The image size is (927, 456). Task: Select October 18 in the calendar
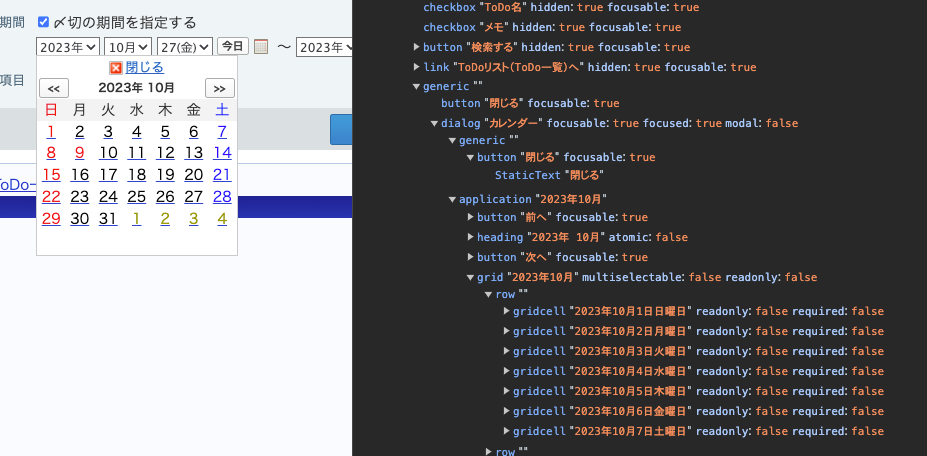137,175
